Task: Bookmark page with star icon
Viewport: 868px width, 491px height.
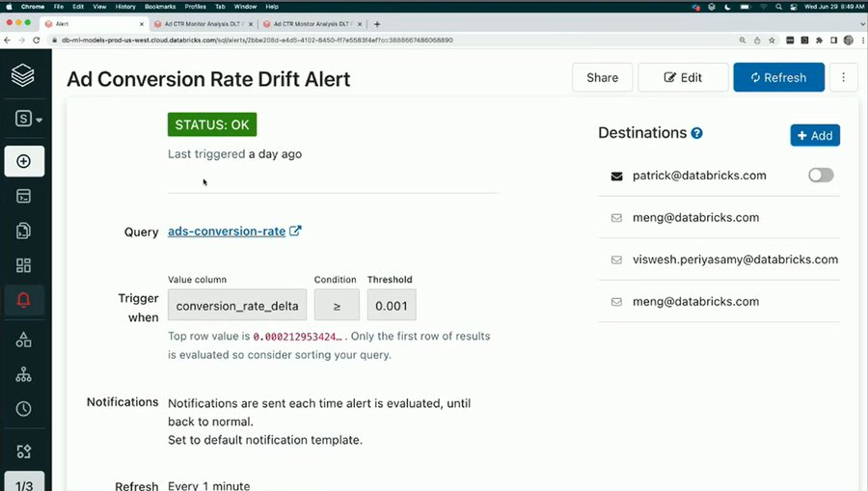Action: [772, 41]
